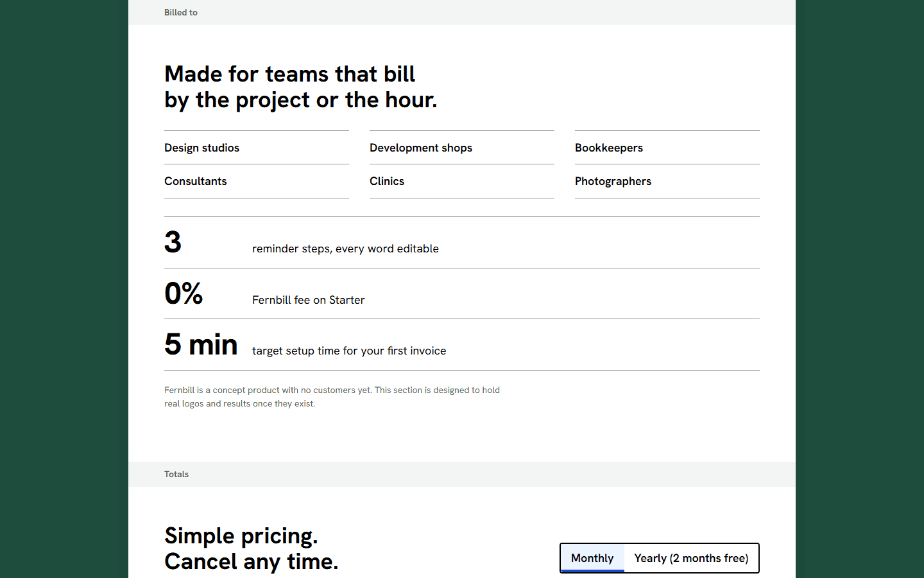Click the 'Design studios' list entry
Screen dimensions: 924x578
point(257,148)
